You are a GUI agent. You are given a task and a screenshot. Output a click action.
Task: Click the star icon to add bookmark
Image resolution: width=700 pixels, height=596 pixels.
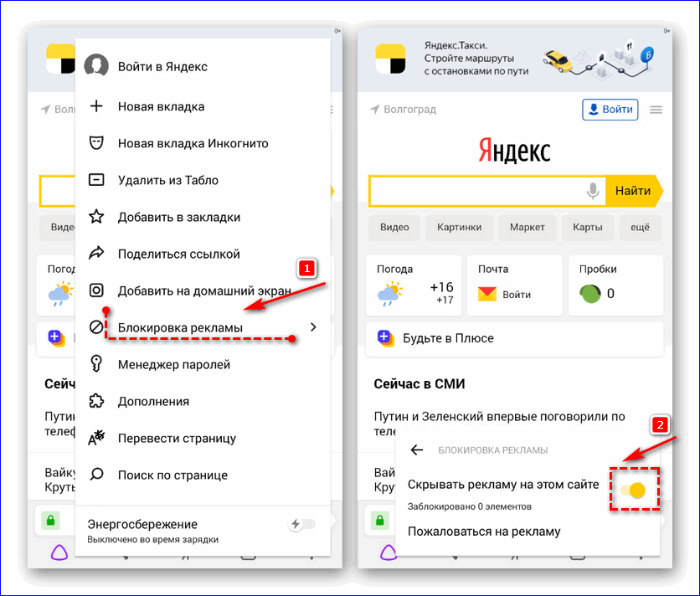click(96, 217)
